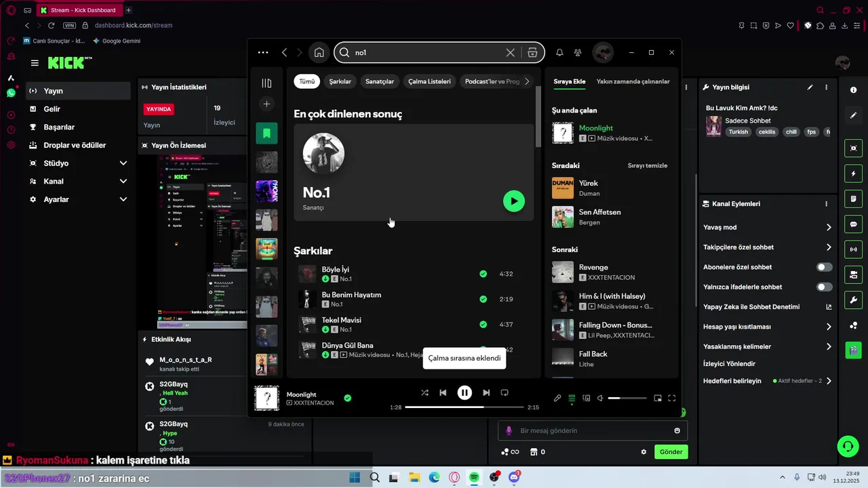The width and height of the screenshot is (868, 488).
Task: Enter Spotify full screen mode
Action: click(x=672, y=399)
